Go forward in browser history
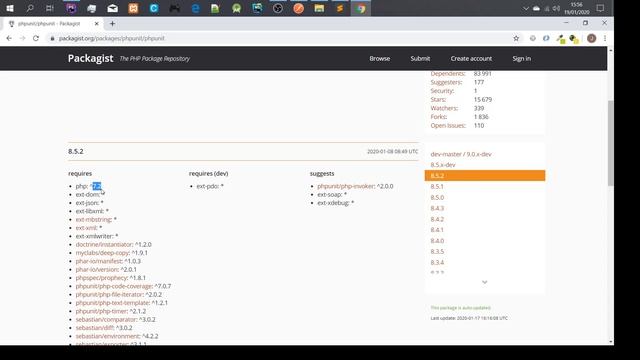640x360 pixels. coord(22,38)
